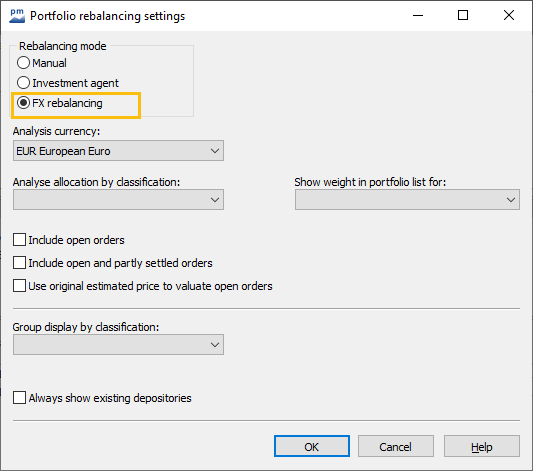Click the Cancel button
The width and height of the screenshot is (533, 471).
pos(396,446)
